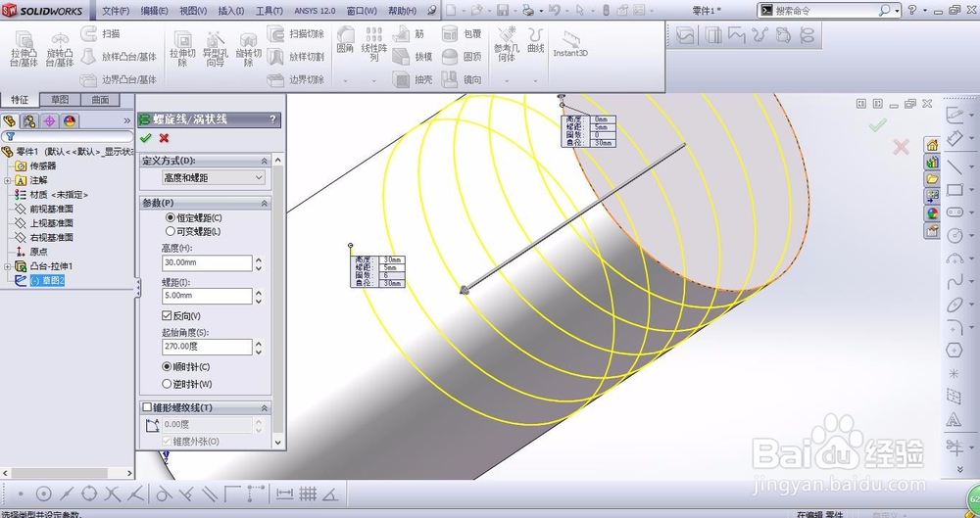
Task: Increase Height value with up spinner
Action: click(x=259, y=259)
